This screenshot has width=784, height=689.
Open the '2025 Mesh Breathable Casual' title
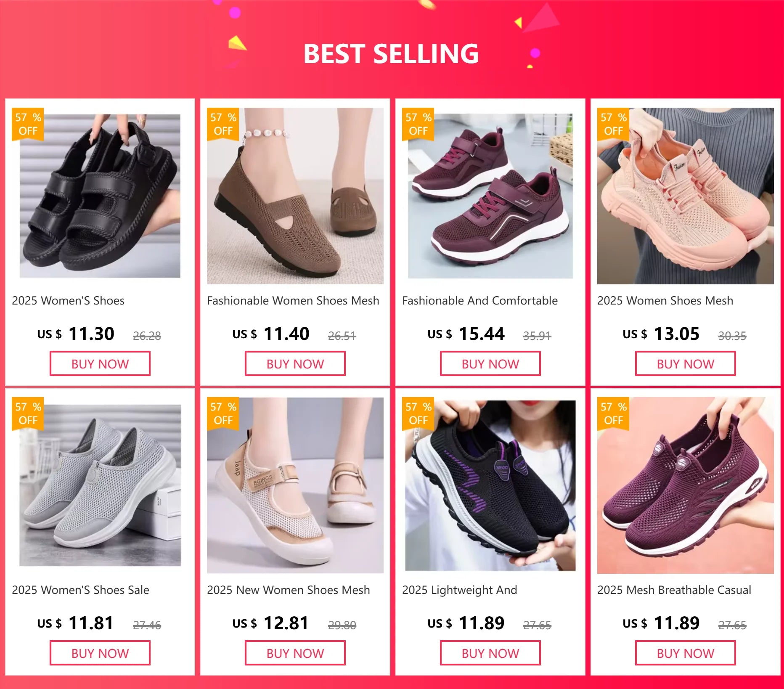pos(674,590)
